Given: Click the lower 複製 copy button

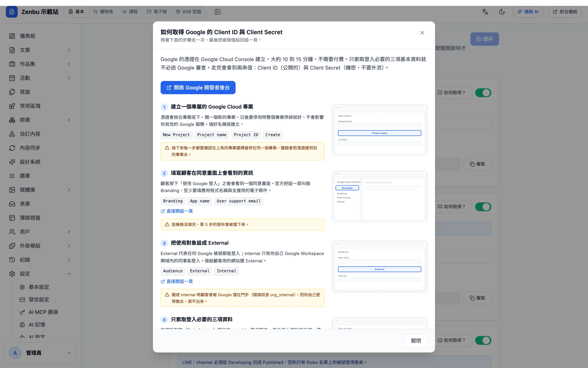Looking at the screenshot, I should (477, 298).
